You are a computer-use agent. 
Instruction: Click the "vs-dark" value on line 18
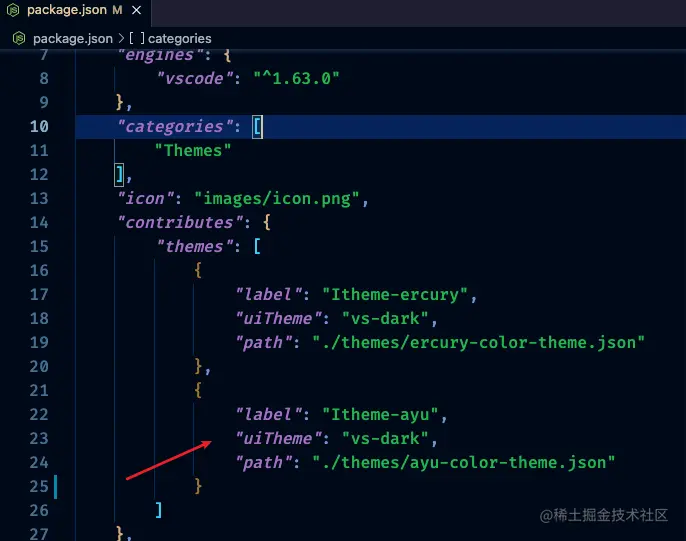click(385, 318)
